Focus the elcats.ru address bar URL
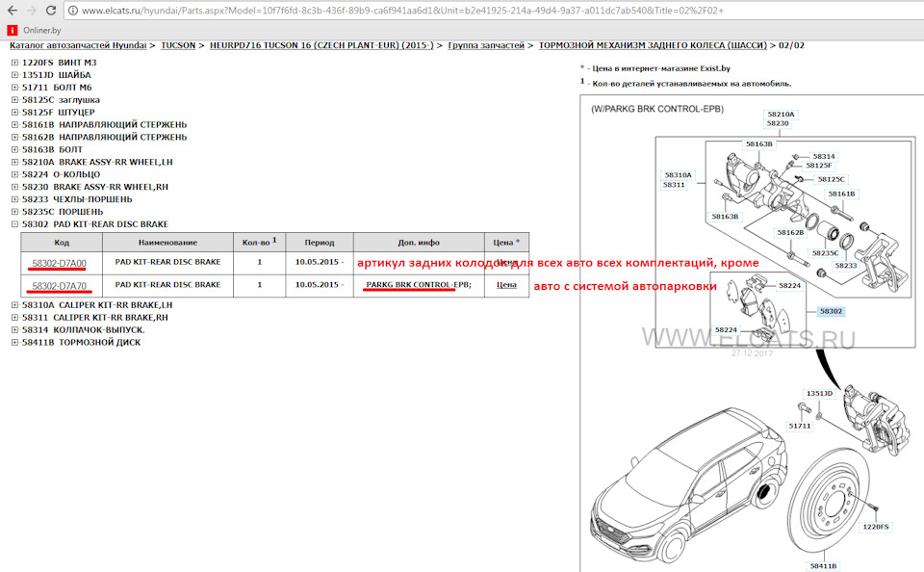This screenshot has height=572, width=924. (402, 11)
